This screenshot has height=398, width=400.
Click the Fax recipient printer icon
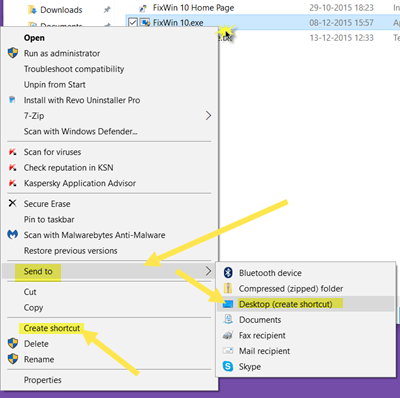(228, 335)
